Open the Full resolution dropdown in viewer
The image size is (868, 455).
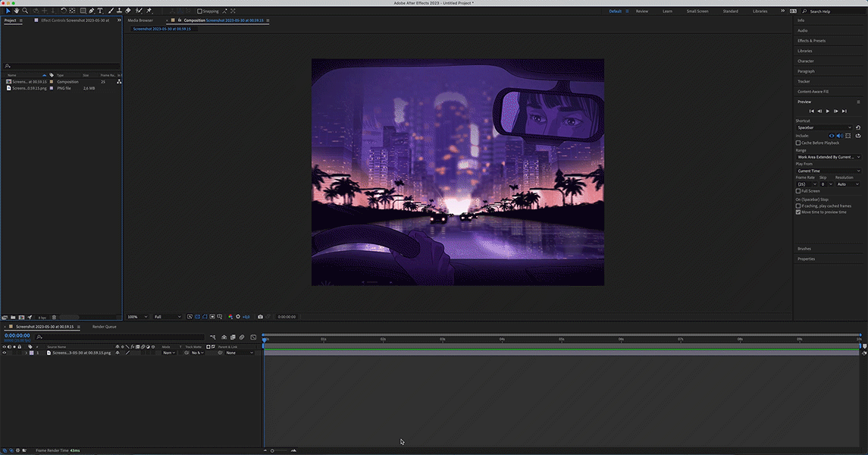pos(168,317)
